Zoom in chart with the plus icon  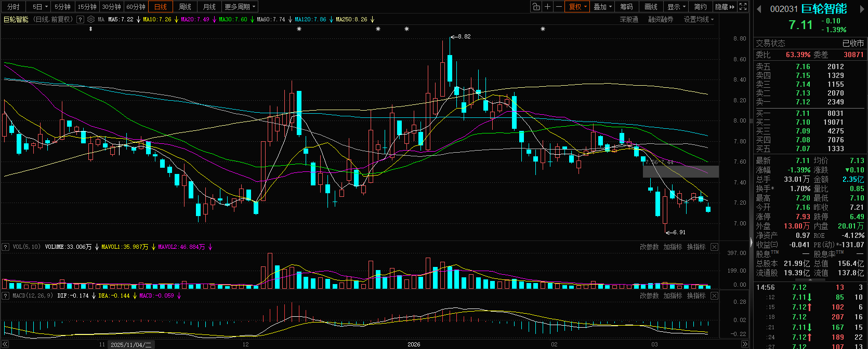(x=547, y=7)
